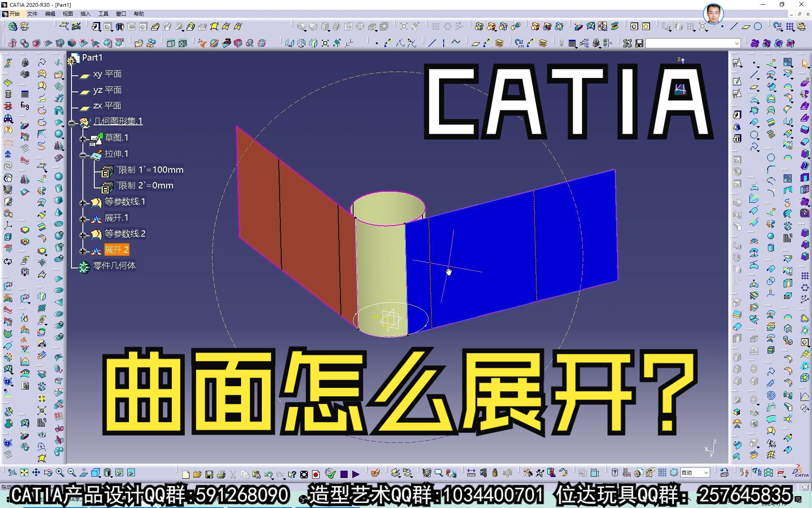Screen dimensions: 812x508
Task: Open the 帮助 menu
Action: point(139,14)
